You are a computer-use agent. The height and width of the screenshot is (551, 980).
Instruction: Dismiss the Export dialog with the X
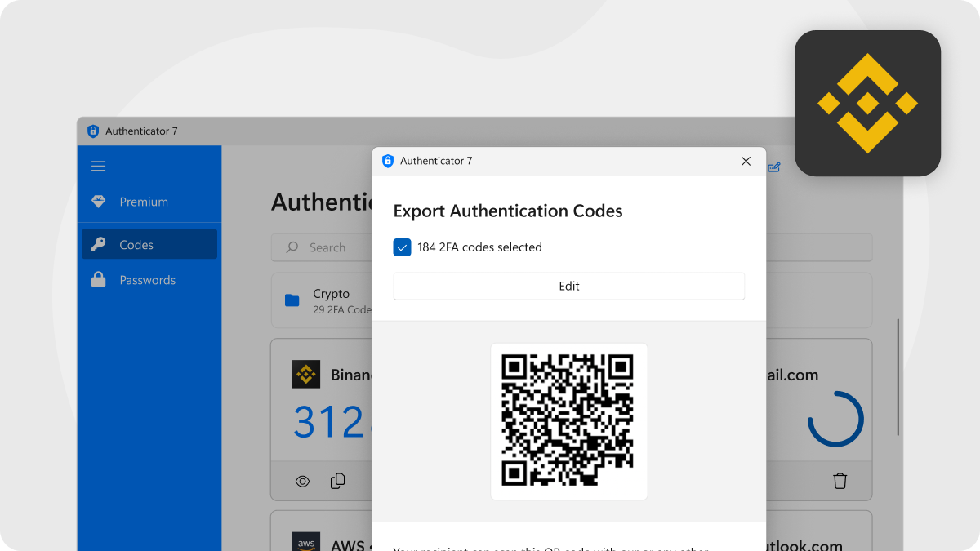point(746,161)
